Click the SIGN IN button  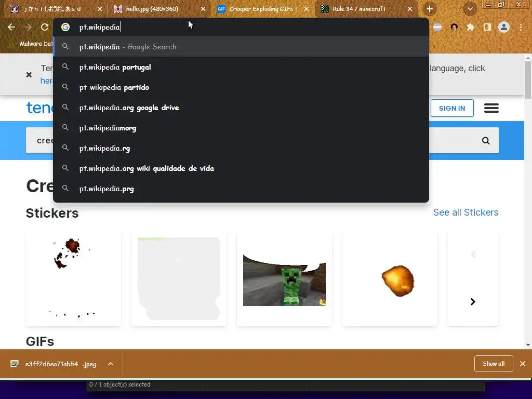(x=452, y=108)
